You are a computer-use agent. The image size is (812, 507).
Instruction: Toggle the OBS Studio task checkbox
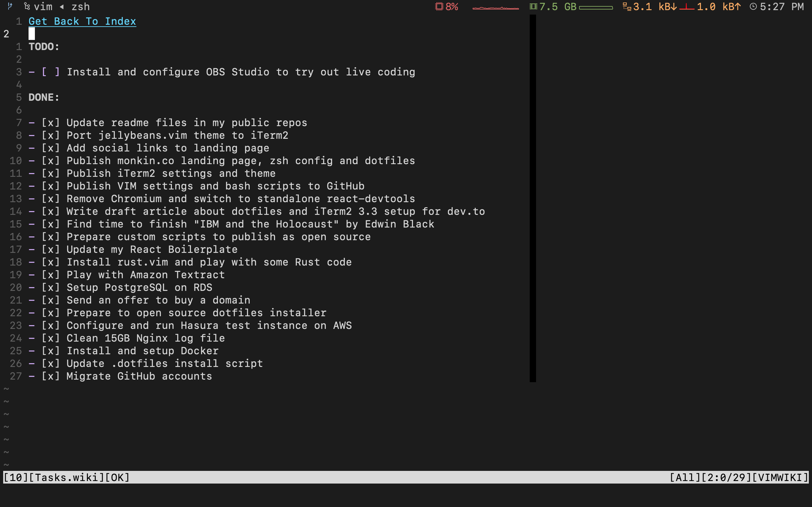(51, 72)
